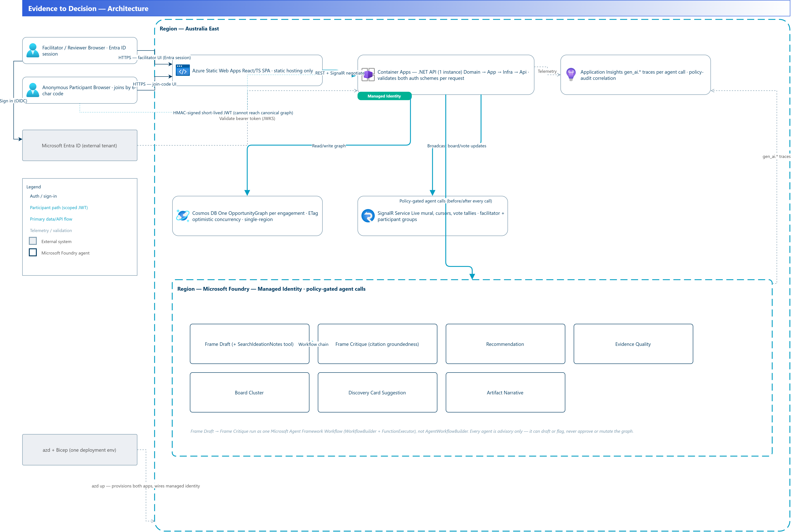
Task: Click the 'HTTPS — join-code UI' label
Action: pos(154,84)
